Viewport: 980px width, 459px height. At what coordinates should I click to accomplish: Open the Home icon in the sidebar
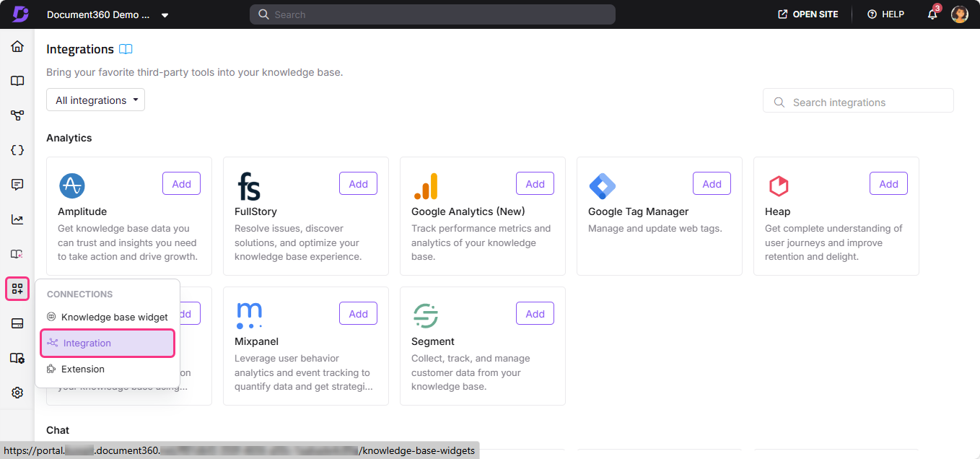pos(17,45)
